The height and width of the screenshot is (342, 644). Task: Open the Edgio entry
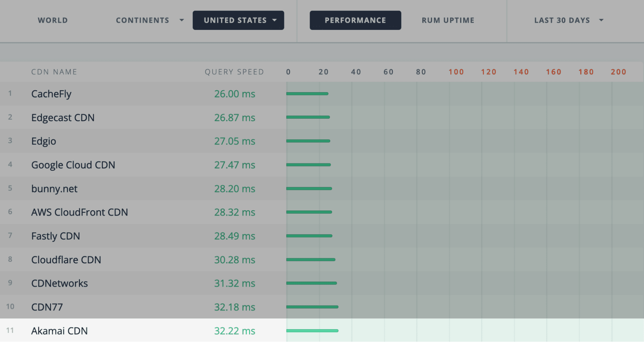(x=43, y=141)
